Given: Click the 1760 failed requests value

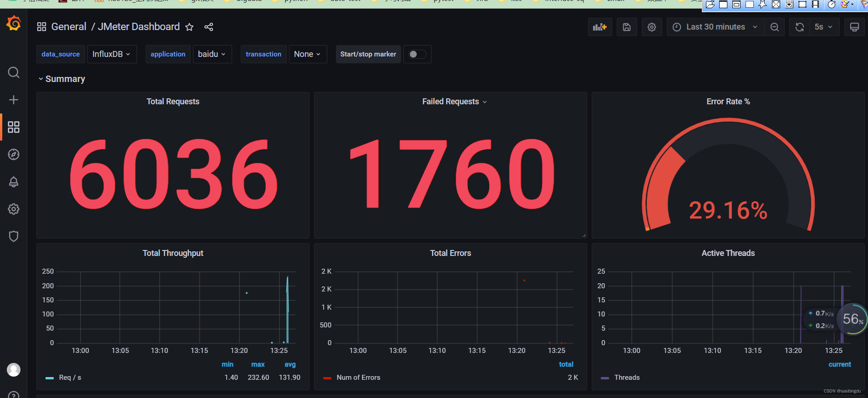Looking at the screenshot, I should coord(452,174).
